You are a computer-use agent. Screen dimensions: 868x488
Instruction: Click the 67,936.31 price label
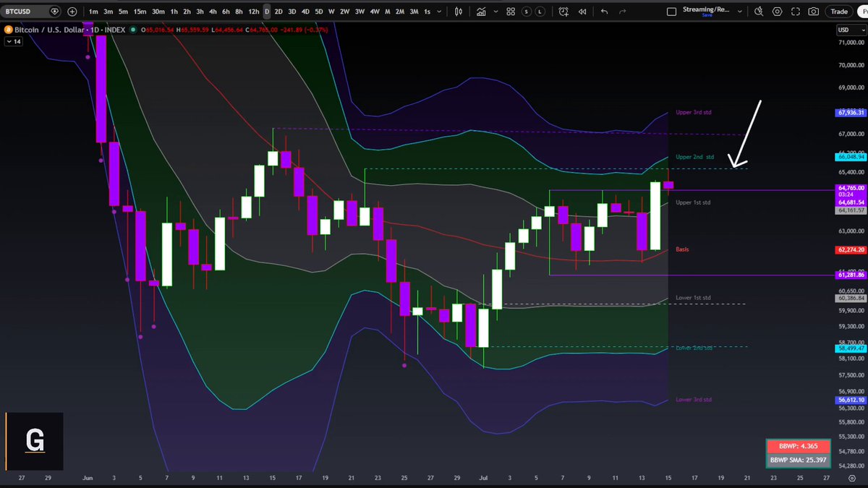(x=851, y=113)
